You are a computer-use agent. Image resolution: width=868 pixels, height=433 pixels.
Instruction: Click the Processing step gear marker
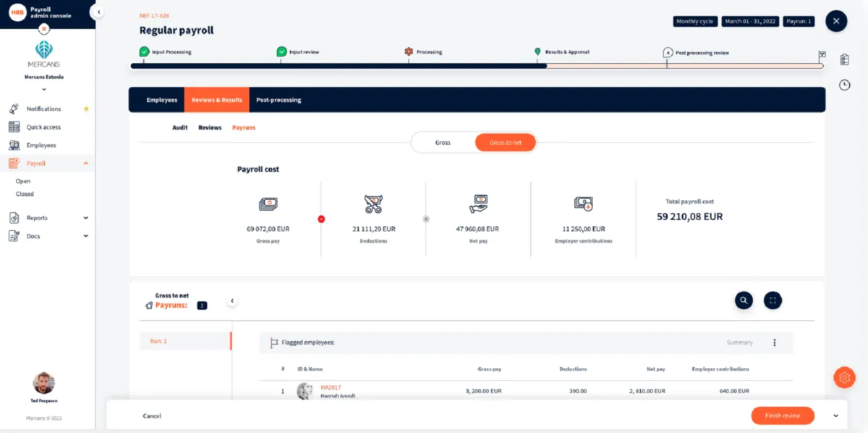[x=409, y=51]
